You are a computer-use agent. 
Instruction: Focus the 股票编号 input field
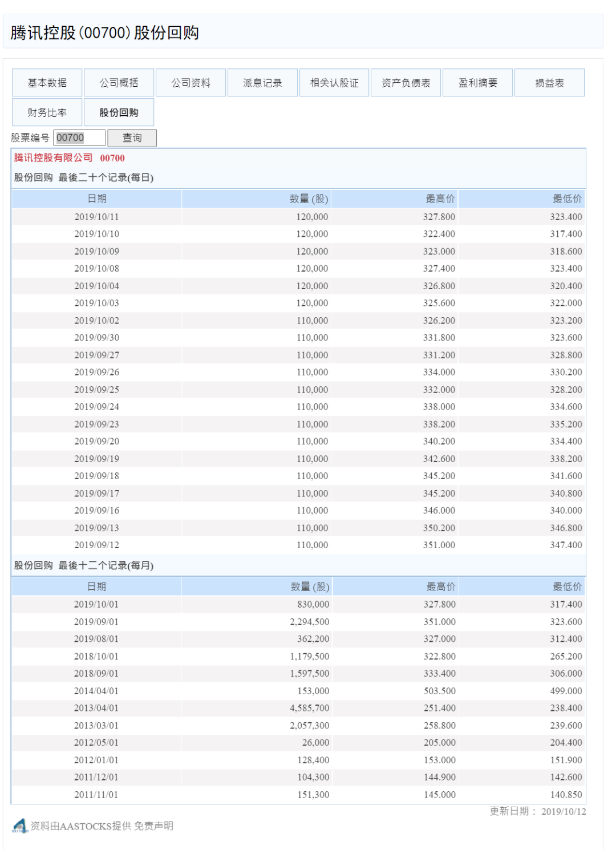click(x=79, y=137)
